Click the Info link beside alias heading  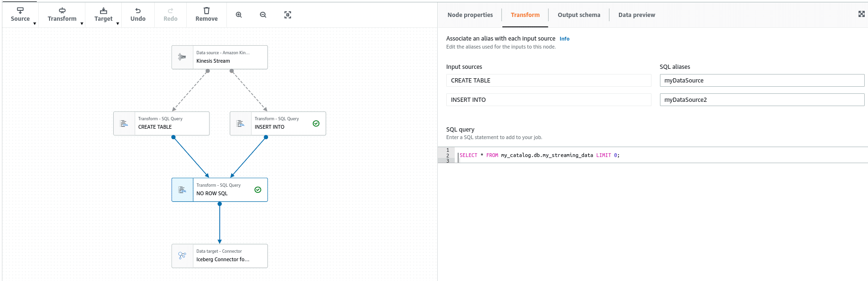[x=564, y=39]
